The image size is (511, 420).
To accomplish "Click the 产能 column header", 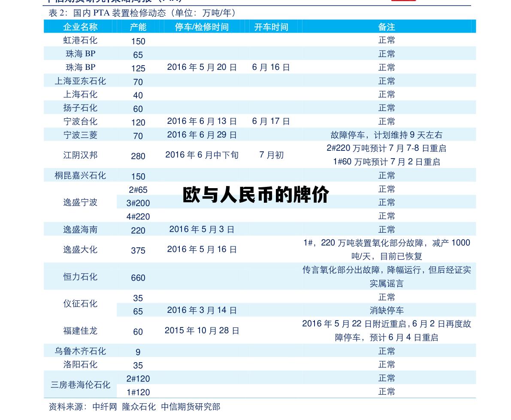I will (x=138, y=27).
